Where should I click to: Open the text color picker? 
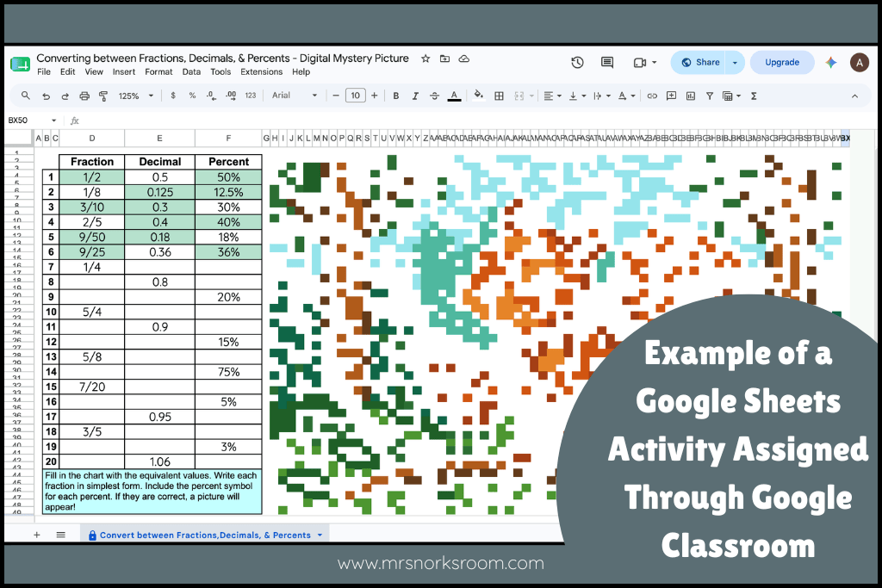455,96
